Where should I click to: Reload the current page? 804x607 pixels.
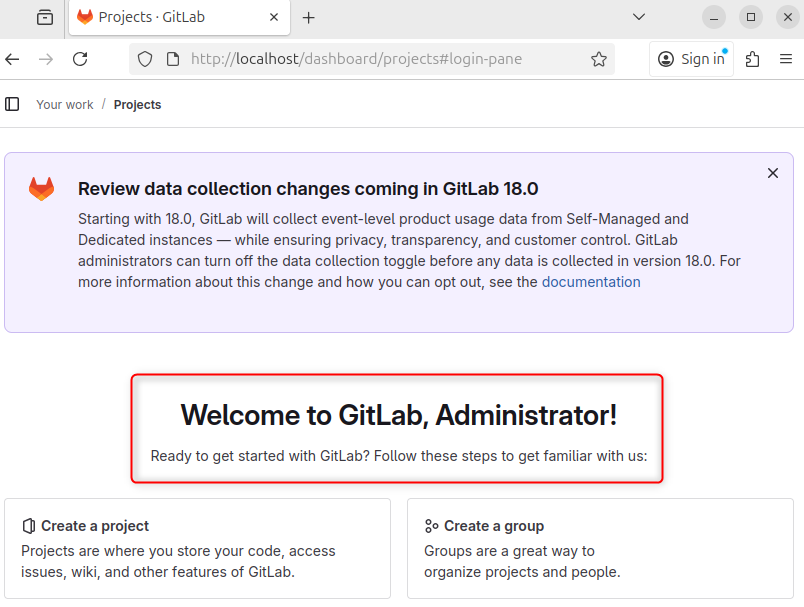coord(80,59)
